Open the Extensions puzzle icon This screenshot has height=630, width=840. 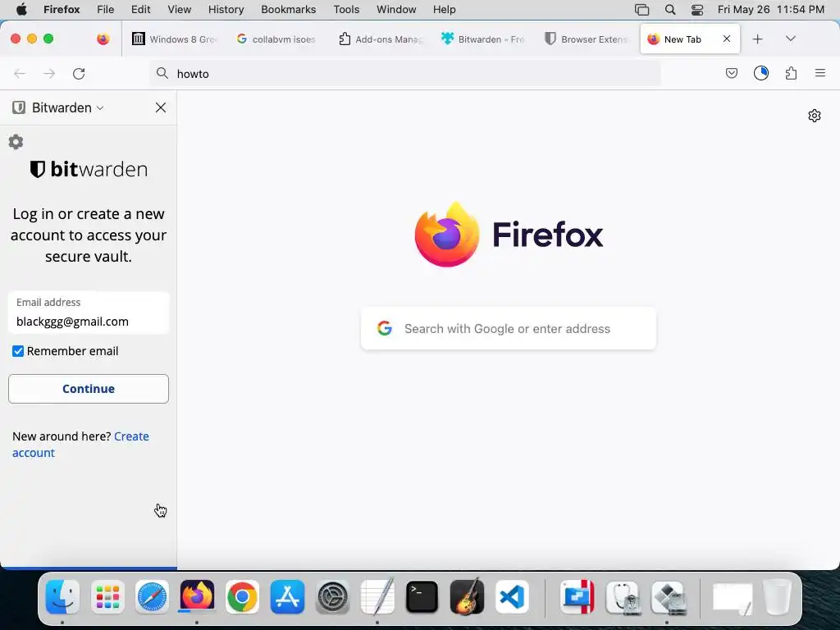792,73
